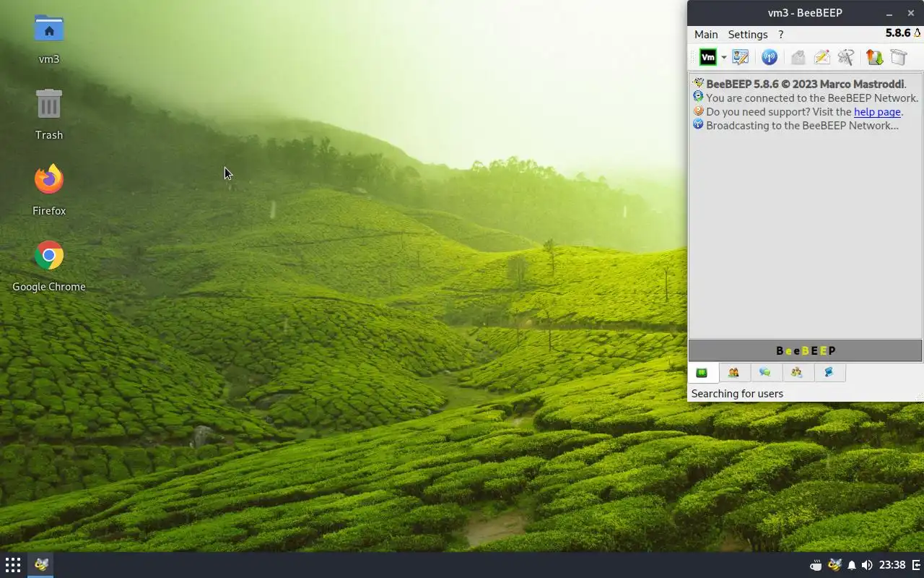
Task: Minimize the BeeBEEP window
Action: [889, 13]
